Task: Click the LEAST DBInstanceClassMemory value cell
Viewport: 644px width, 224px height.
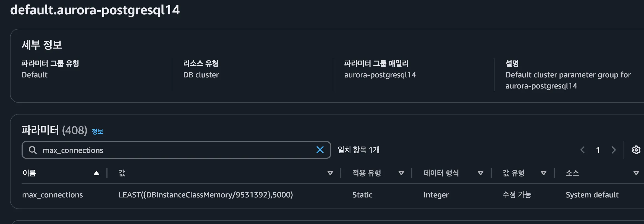Action: [206, 195]
